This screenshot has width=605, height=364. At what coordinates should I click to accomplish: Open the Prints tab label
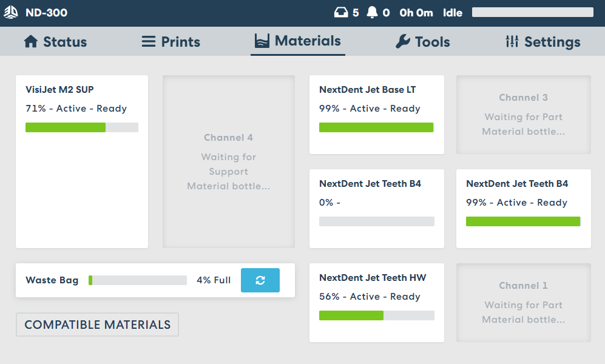(180, 42)
